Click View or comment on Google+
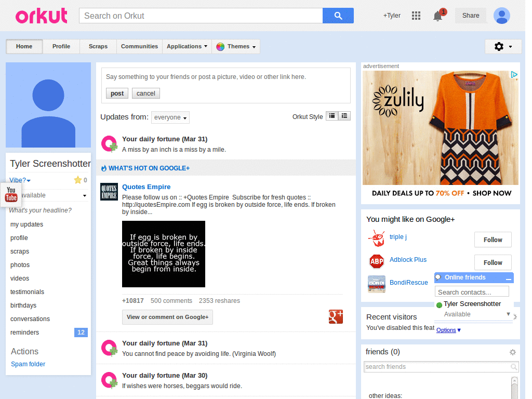This screenshot has width=532, height=399. pos(168,317)
